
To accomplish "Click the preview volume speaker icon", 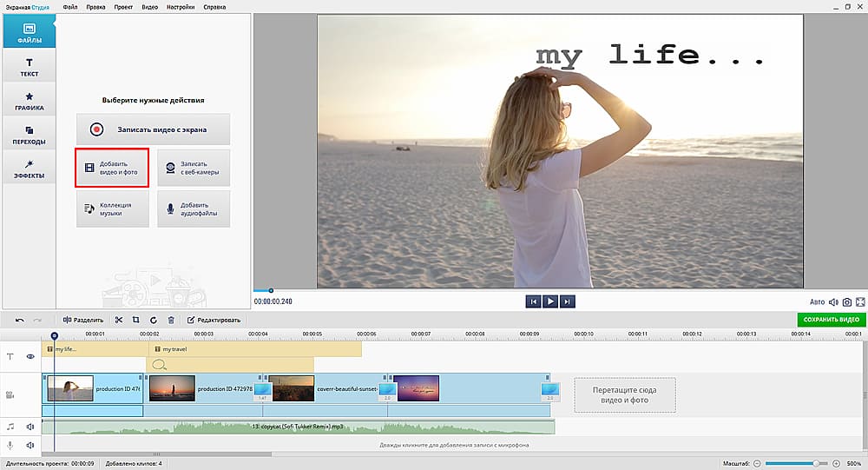I will [x=833, y=302].
